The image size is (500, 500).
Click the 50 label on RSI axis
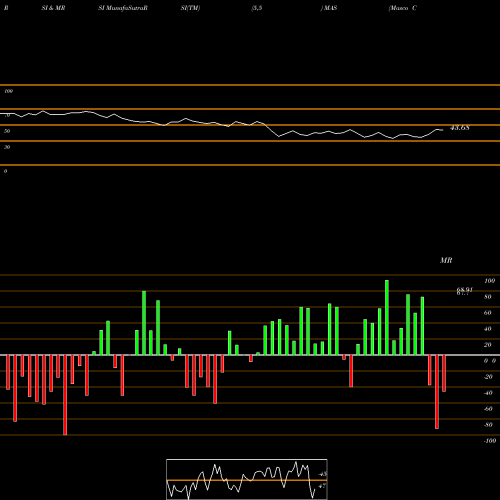point(7,131)
